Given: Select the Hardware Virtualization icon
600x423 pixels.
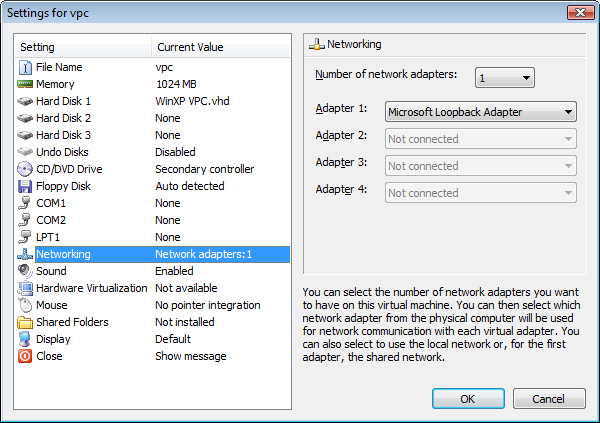Looking at the screenshot, I should tap(25, 288).
